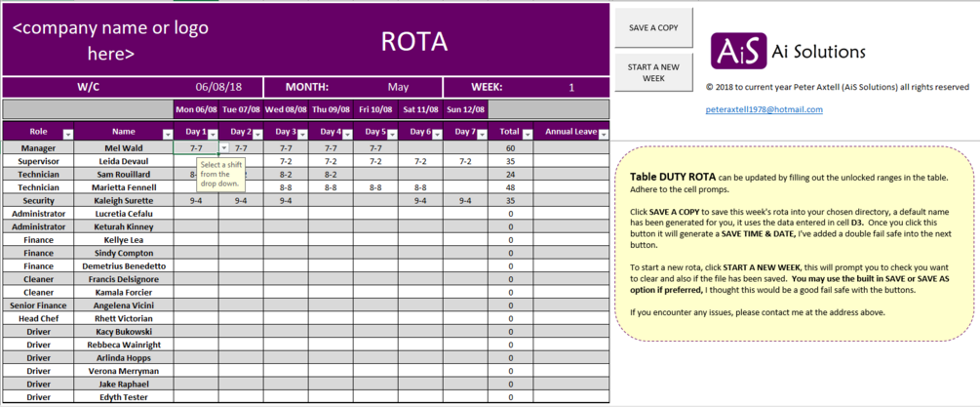Open the Role column filter dropdown
Image resolution: width=980 pixels, height=407 pixels.
pos(68,135)
